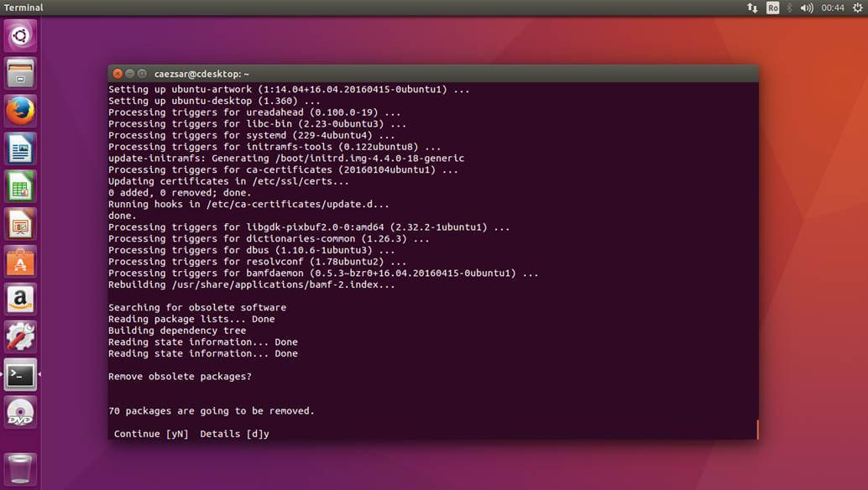Launch Firefox web browser

20,111
